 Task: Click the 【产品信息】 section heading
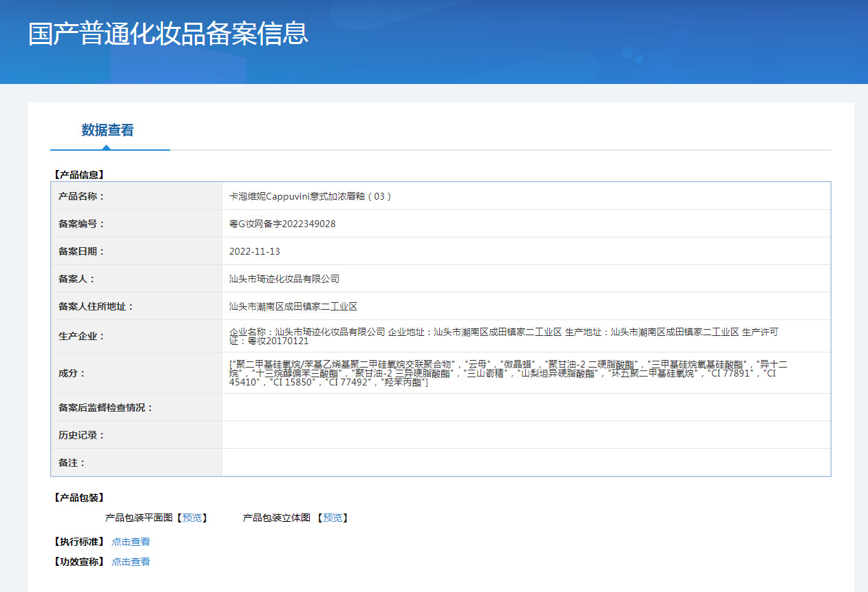click(x=78, y=175)
